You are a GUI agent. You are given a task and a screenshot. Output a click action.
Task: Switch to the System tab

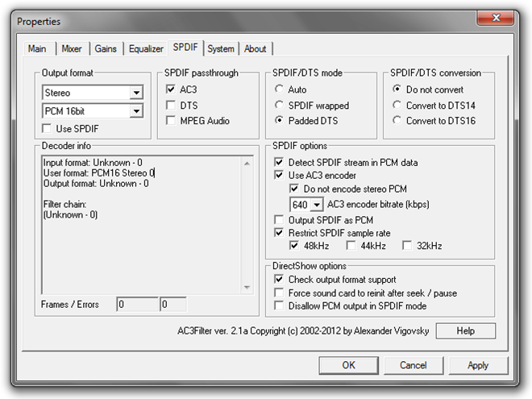tap(221, 49)
